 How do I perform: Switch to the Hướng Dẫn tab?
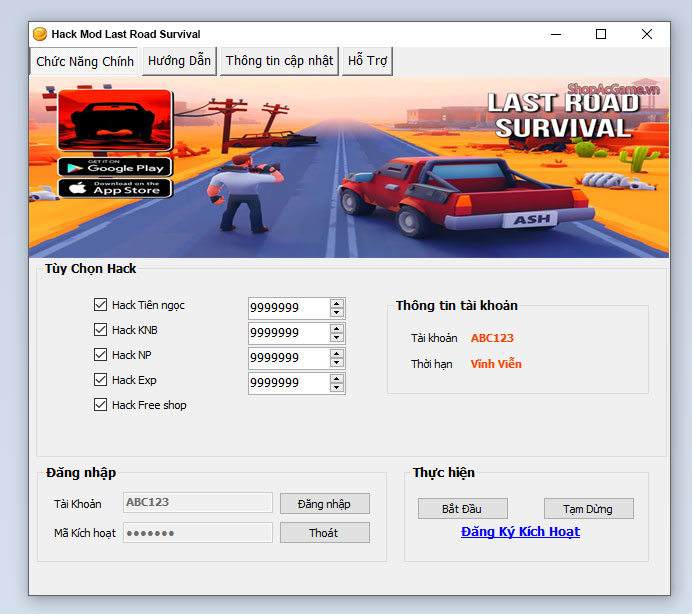[179, 61]
